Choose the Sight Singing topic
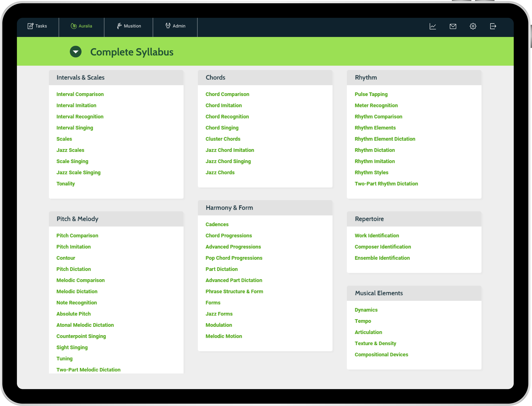 (72, 347)
